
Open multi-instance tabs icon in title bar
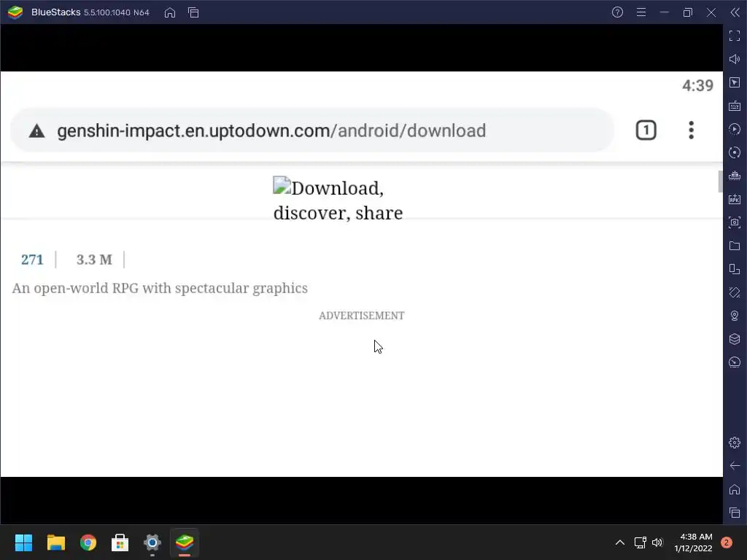pyautogui.click(x=193, y=12)
